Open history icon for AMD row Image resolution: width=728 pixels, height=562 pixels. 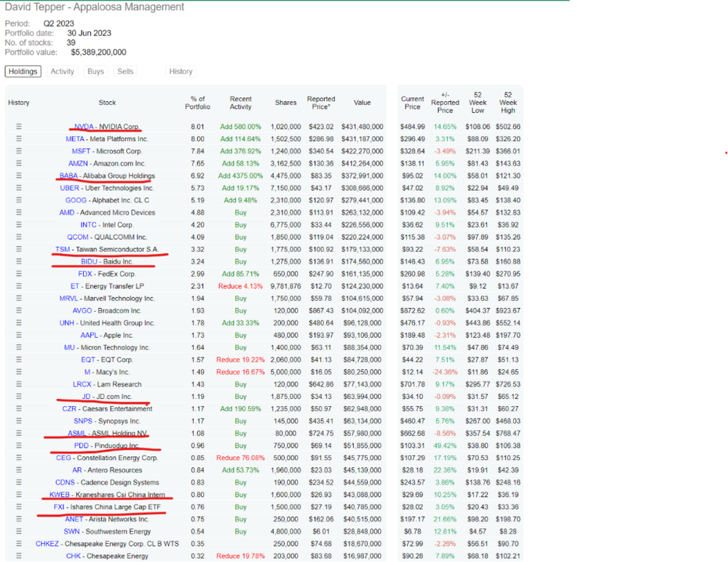[19, 213]
